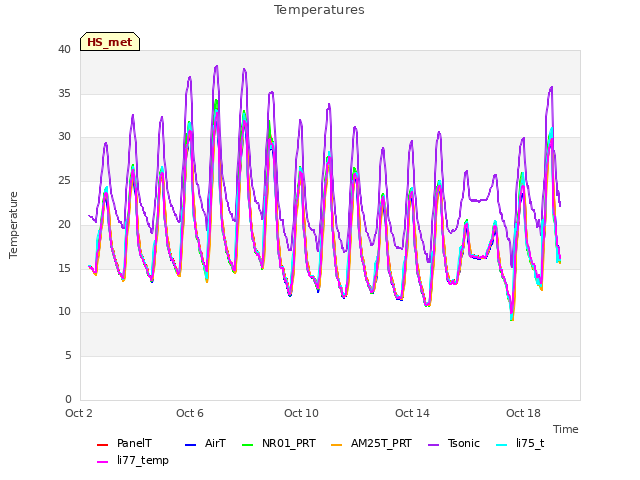Screen dimensions: 640x480
Task: Toggle the NR01_PRT legend entry
Action: pyautogui.click(x=278, y=443)
